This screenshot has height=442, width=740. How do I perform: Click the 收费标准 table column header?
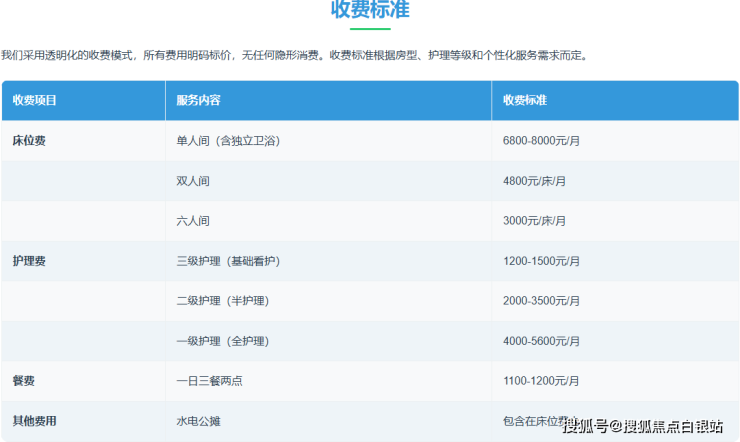click(525, 101)
